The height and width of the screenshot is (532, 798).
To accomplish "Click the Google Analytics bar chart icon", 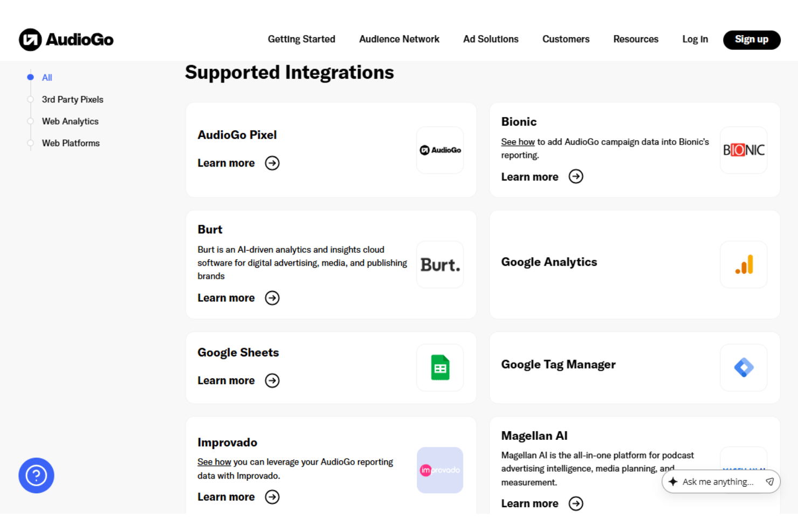I will pos(744,265).
